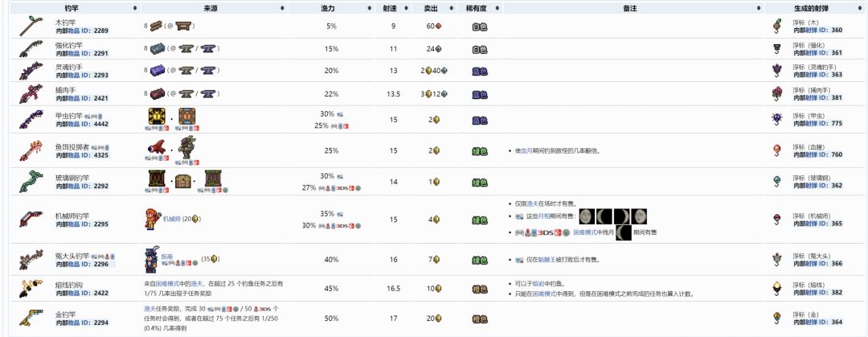This screenshot has height=337, width=868.
Task: Open the 血月 link in 鱼饵投掷者 notes
Action: (526, 150)
